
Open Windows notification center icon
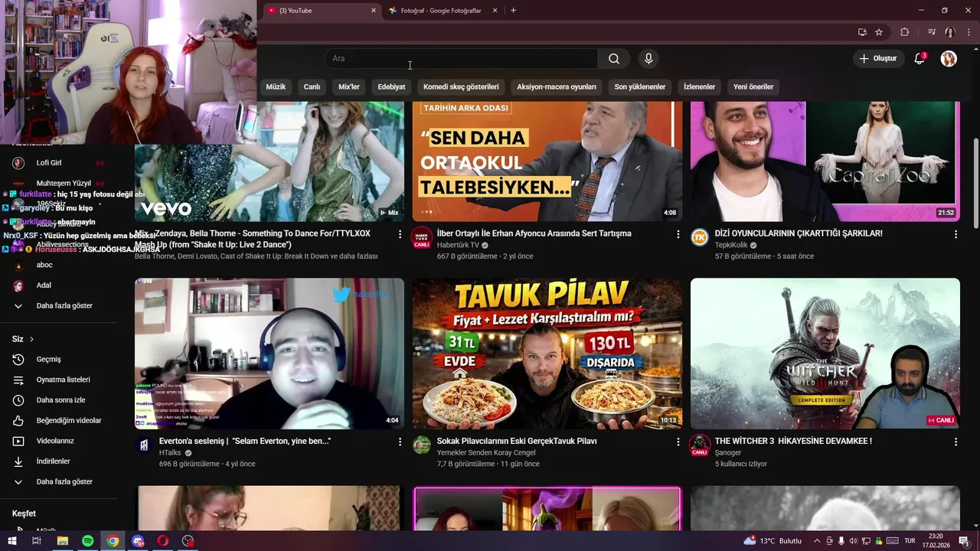click(964, 541)
